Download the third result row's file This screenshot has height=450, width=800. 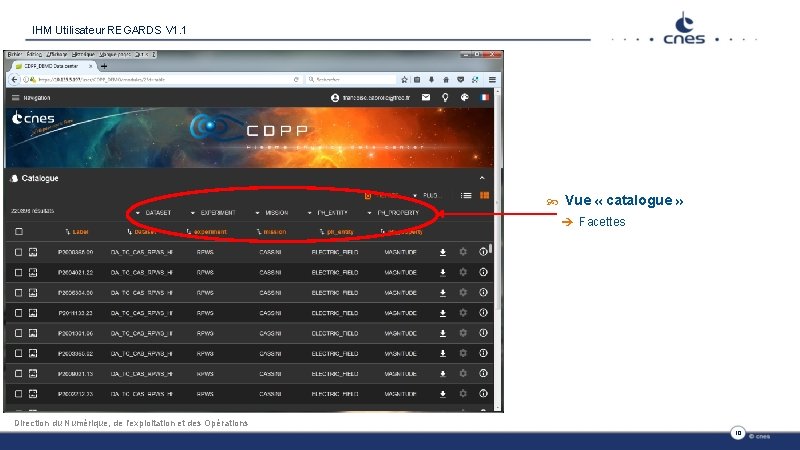(x=443, y=293)
